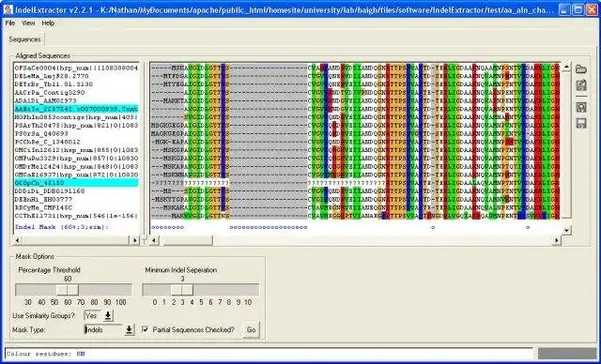Select the HOPhIn0853contigs sequence row
The height and width of the screenshot is (364, 601).
pos(76,117)
